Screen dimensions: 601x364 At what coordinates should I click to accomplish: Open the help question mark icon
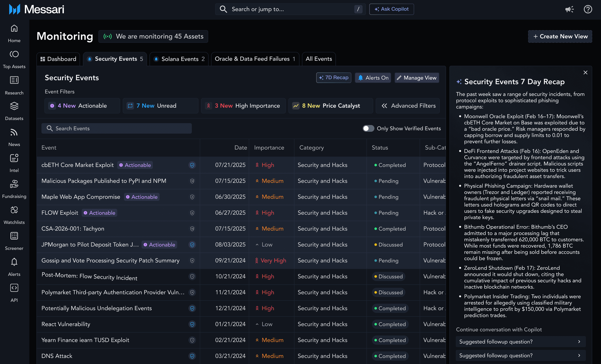click(x=588, y=9)
